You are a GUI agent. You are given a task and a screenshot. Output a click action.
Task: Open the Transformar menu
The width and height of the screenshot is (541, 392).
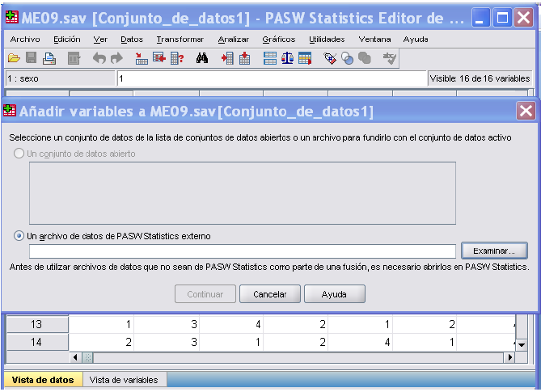180,39
